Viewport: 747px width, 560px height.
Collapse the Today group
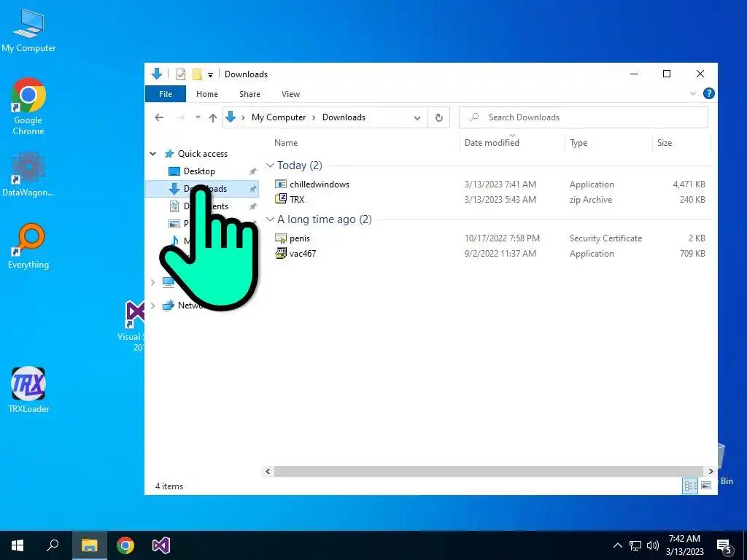tap(270, 166)
